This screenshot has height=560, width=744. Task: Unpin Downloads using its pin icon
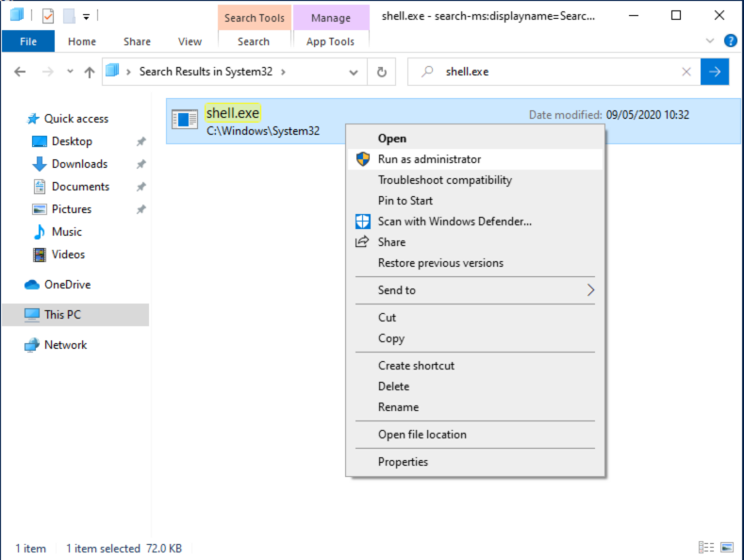(141, 164)
